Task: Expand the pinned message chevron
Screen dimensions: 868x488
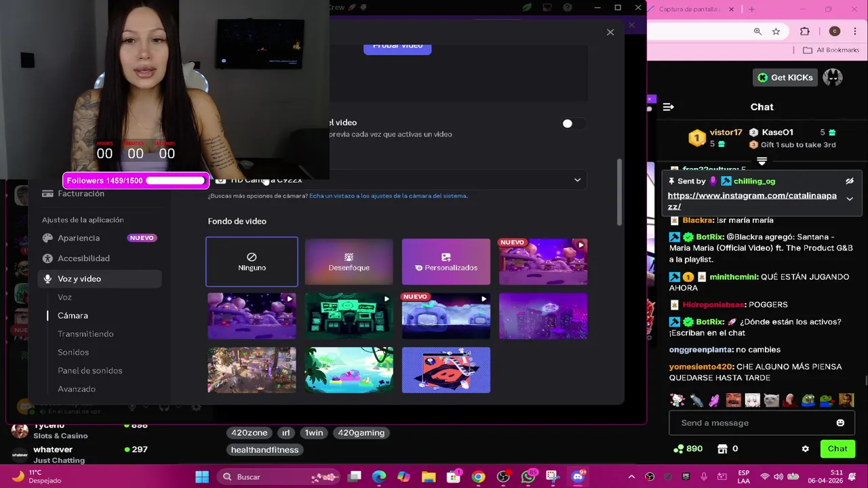Action: point(850,199)
